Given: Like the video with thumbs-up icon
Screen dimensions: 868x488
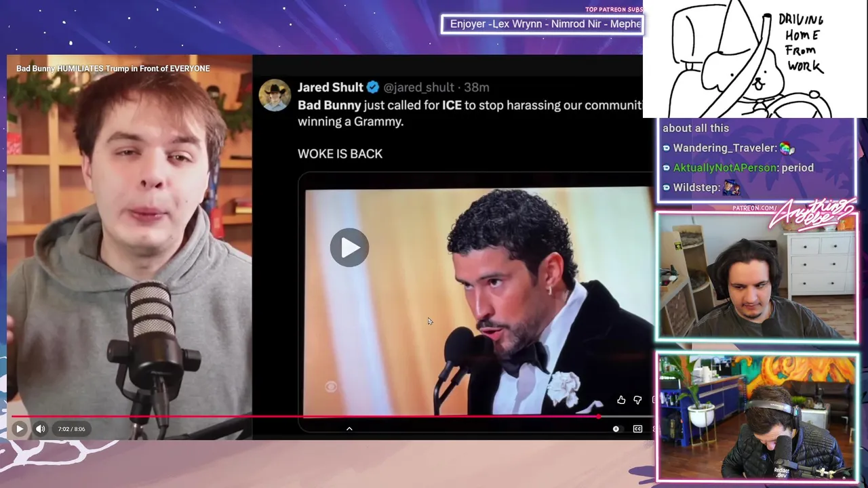Looking at the screenshot, I should [621, 401].
